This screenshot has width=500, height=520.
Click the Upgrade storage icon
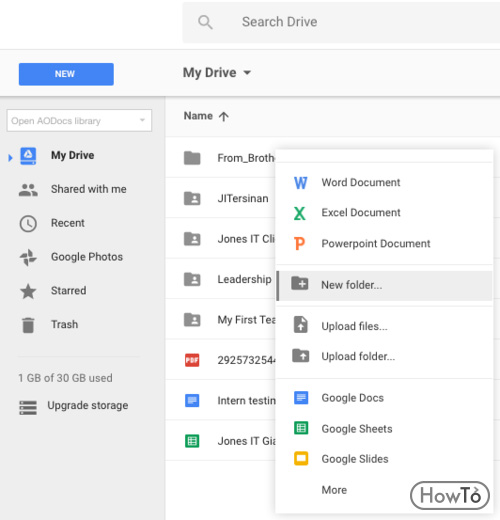[28, 407]
